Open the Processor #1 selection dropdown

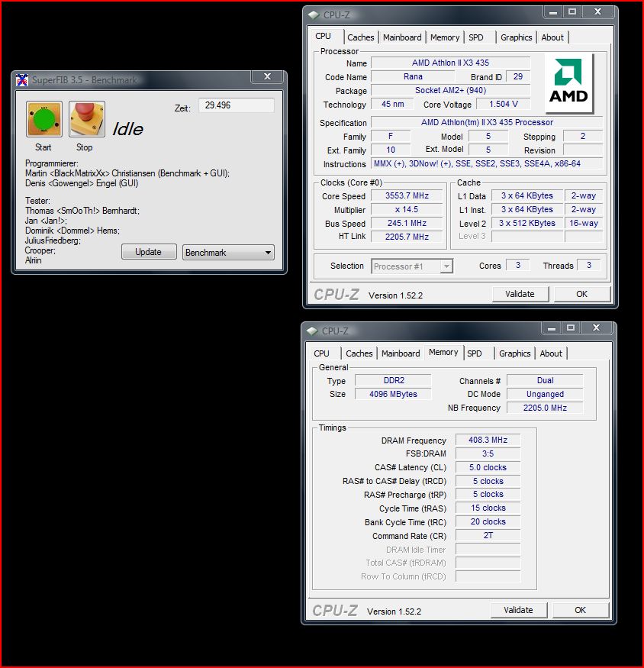point(412,266)
